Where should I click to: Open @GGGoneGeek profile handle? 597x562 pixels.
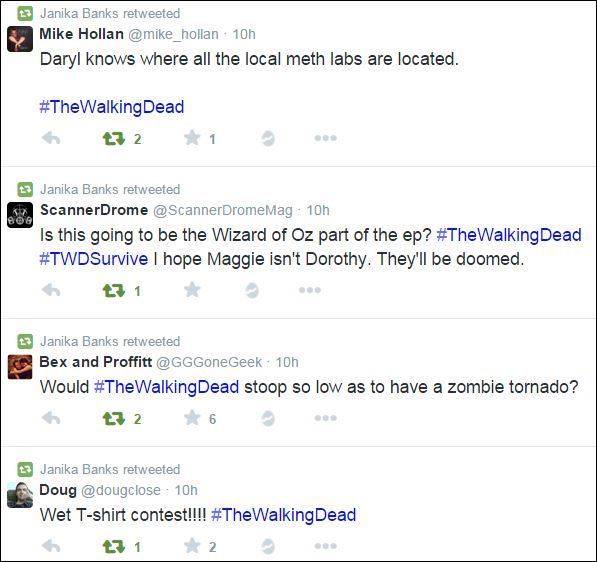(x=209, y=362)
